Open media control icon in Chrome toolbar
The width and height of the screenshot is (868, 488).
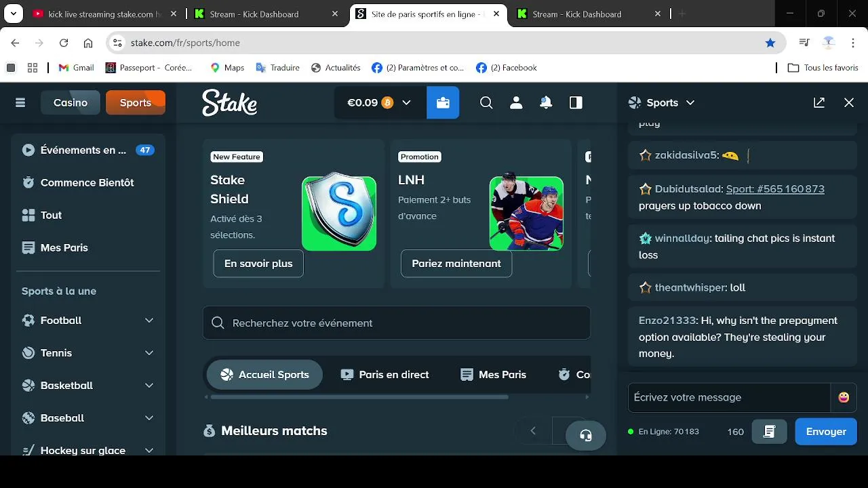click(x=804, y=43)
